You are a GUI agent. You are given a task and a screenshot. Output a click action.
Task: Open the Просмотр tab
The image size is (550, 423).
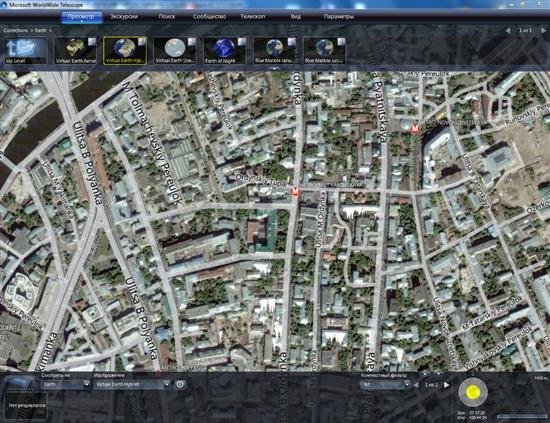(81, 17)
